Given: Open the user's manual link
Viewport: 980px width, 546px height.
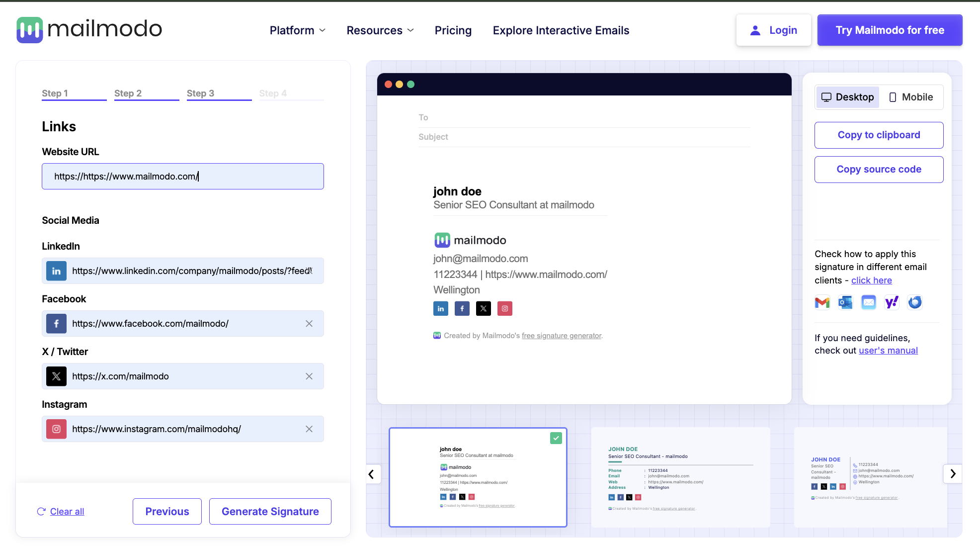Looking at the screenshot, I should [x=888, y=350].
